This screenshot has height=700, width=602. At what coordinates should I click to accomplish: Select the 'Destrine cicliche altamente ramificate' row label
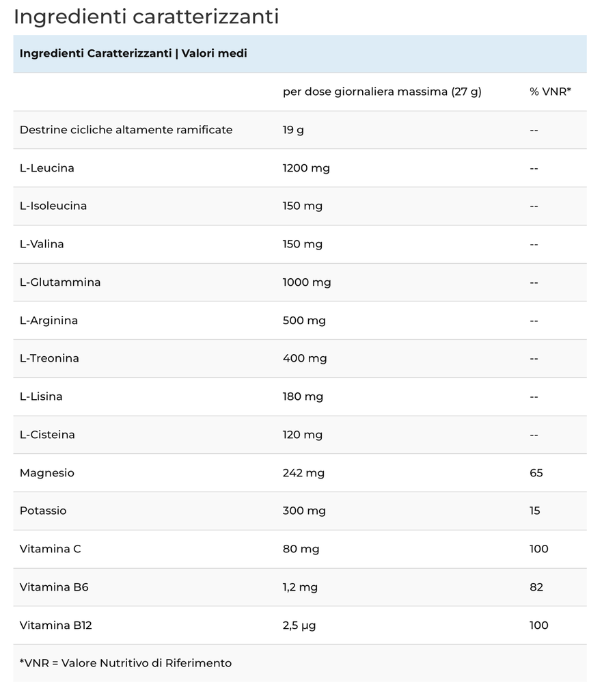126,130
